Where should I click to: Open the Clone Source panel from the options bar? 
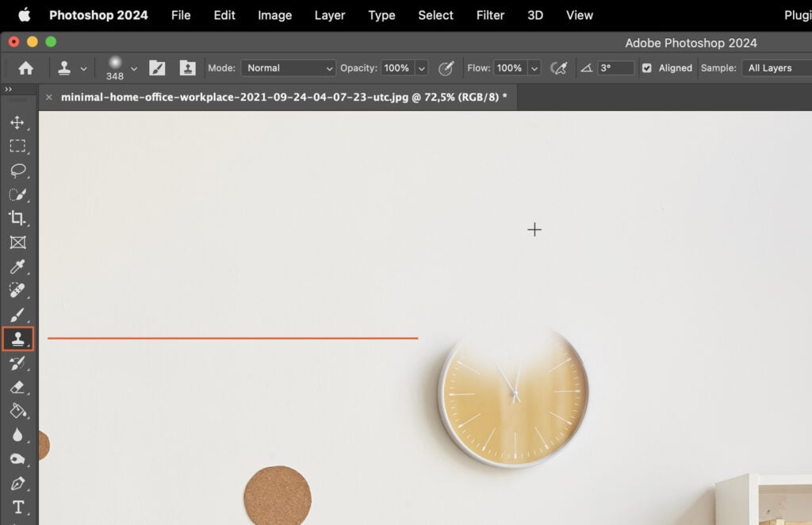click(x=187, y=68)
